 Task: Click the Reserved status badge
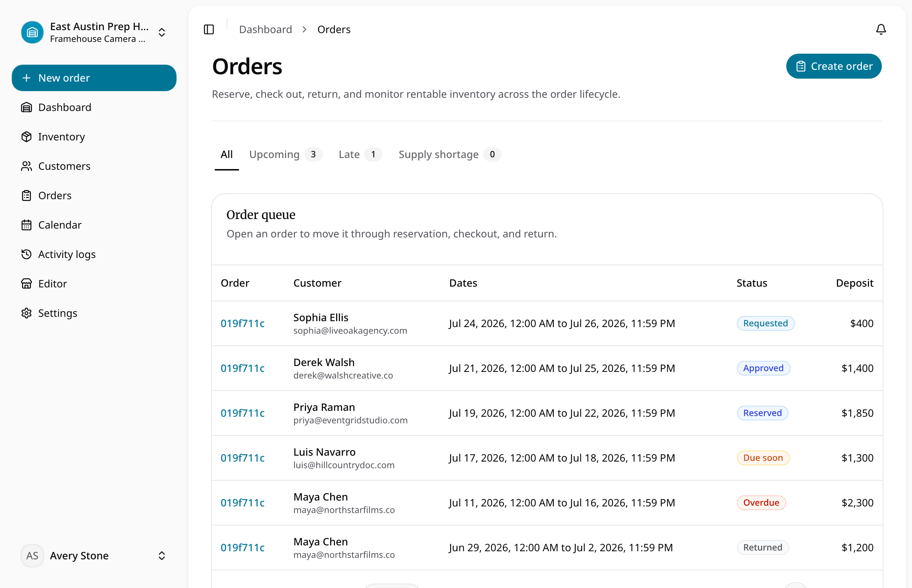point(762,413)
